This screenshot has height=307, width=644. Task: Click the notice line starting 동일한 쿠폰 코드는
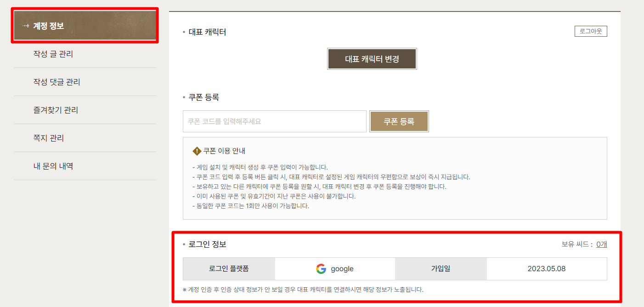point(251,206)
